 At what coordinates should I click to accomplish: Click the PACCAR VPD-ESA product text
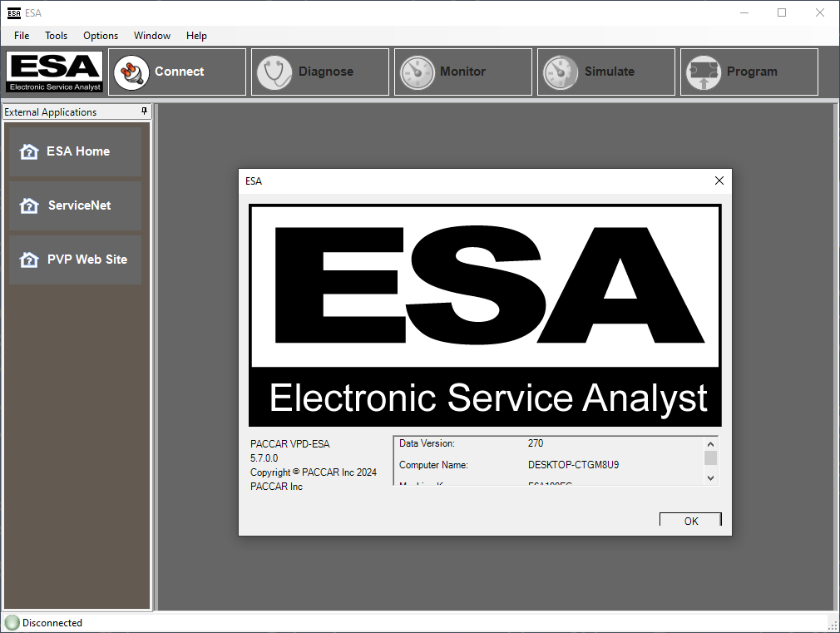pos(289,444)
